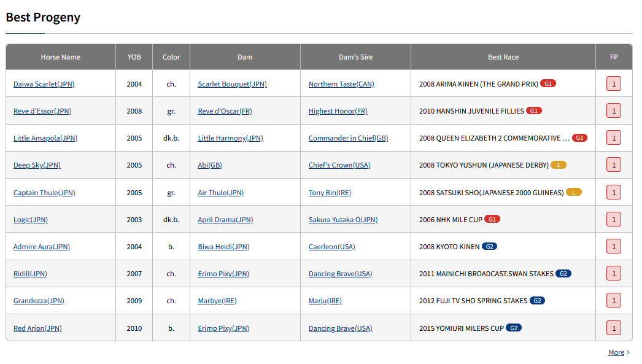This screenshot has width=642, height=364.
Task: Open dam Marbye(IRE) link
Action: [217, 301]
